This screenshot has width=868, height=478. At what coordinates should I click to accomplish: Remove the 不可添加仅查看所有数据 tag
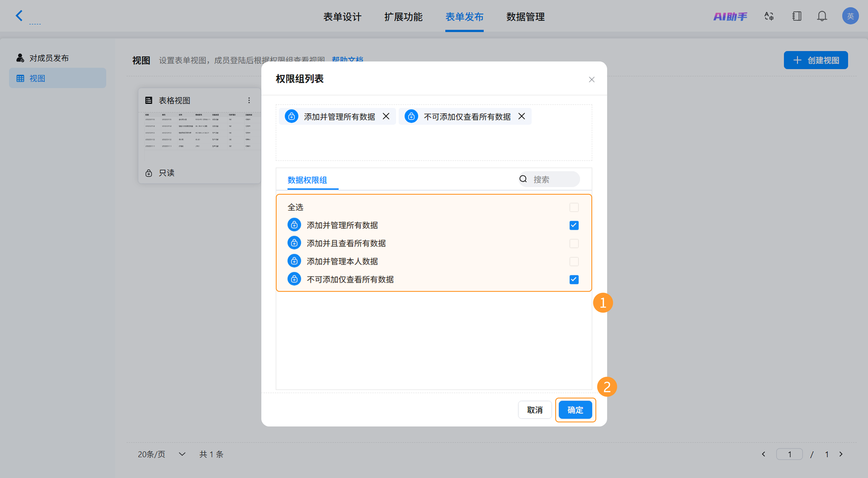(x=521, y=116)
